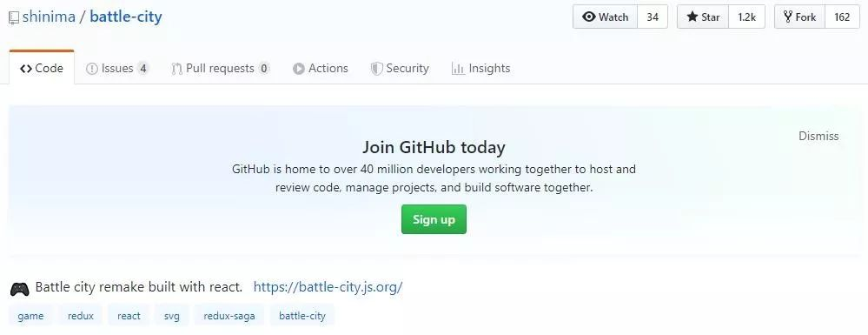Click the Actions play icon
Image resolution: width=868 pixels, height=335 pixels.
pyautogui.click(x=299, y=69)
